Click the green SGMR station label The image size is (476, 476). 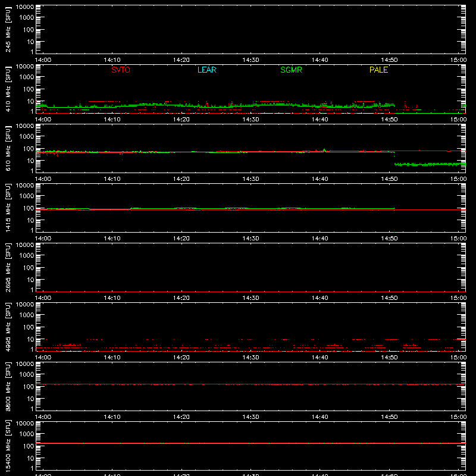click(x=291, y=70)
